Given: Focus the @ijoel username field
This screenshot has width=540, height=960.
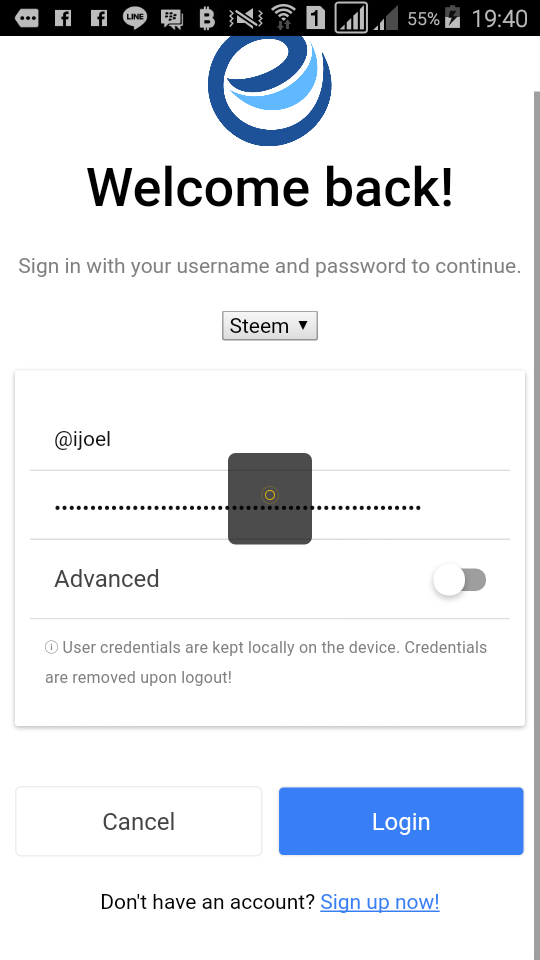Looking at the screenshot, I should tap(270, 440).
